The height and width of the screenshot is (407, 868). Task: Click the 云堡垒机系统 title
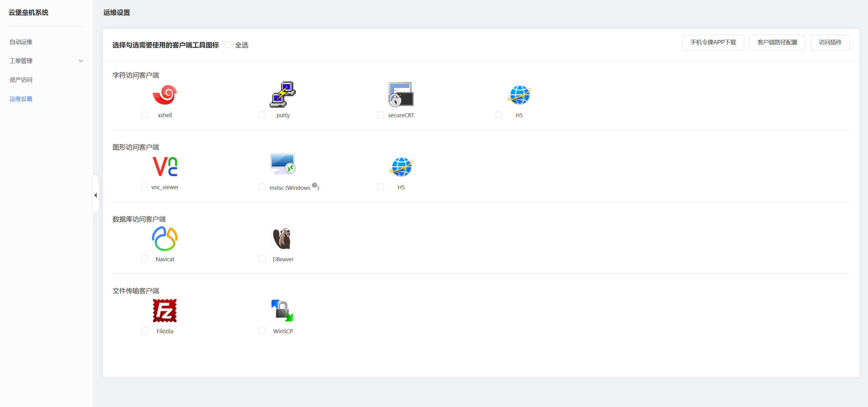coord(28,12)
